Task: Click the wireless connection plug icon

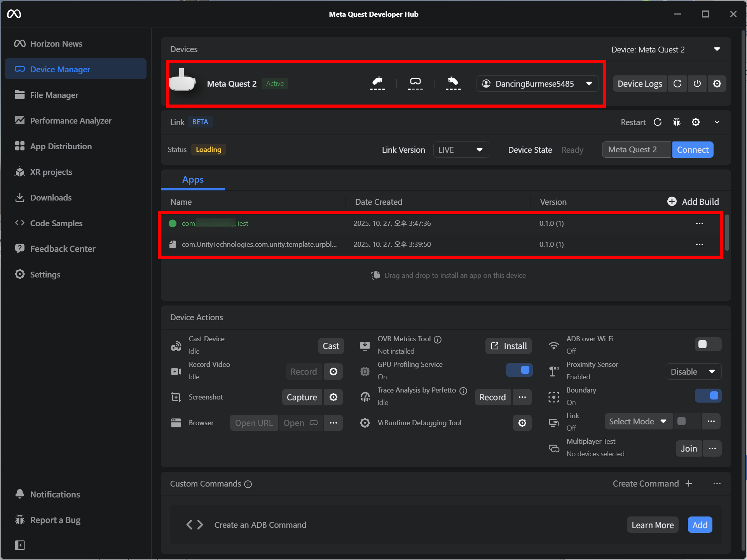Action: tap(453, 83)
